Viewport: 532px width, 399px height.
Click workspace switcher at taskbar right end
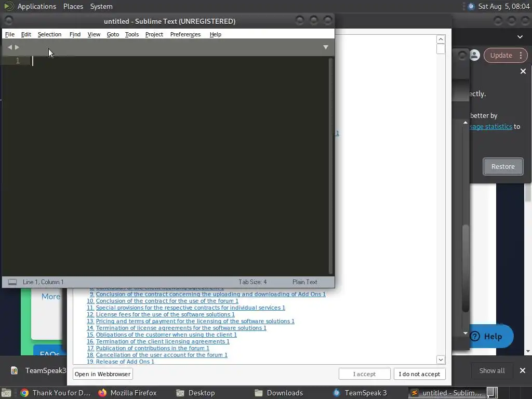tap(492, 393)
